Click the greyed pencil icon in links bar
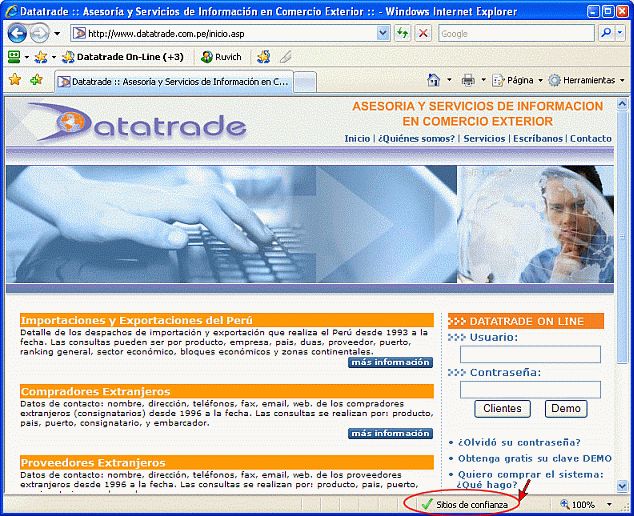634x516 pixels. coord(285,57)
